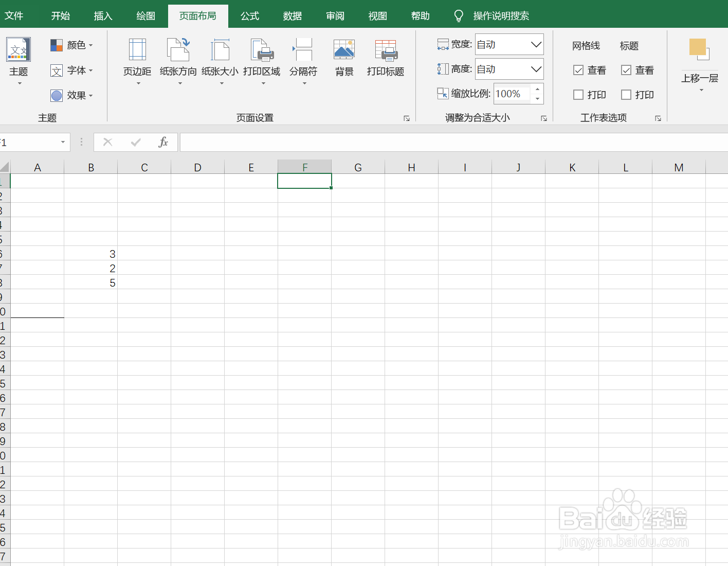Open Height (高度) auto dropdown

(x=536, y=69)
